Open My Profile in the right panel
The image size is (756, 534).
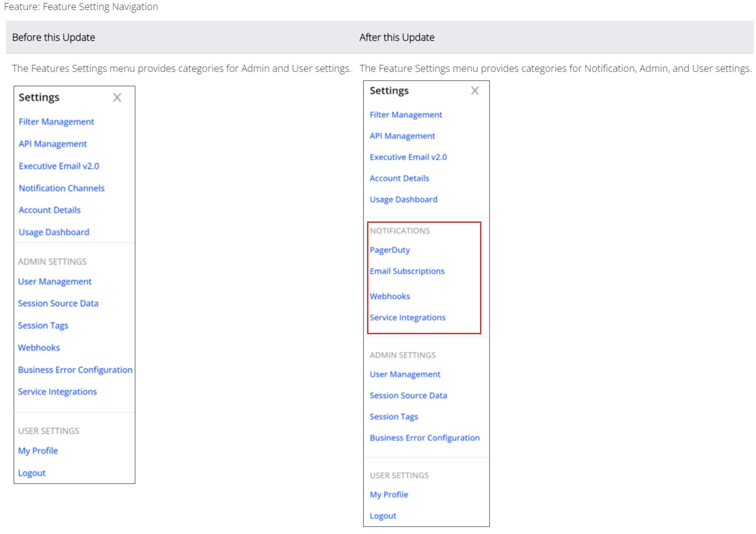click(388, 495)
